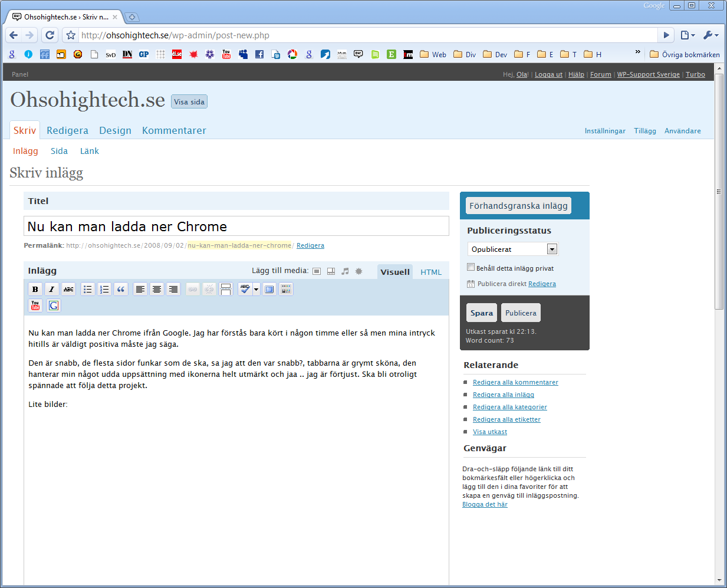Show hidden bookmarks via chevron

637,52
